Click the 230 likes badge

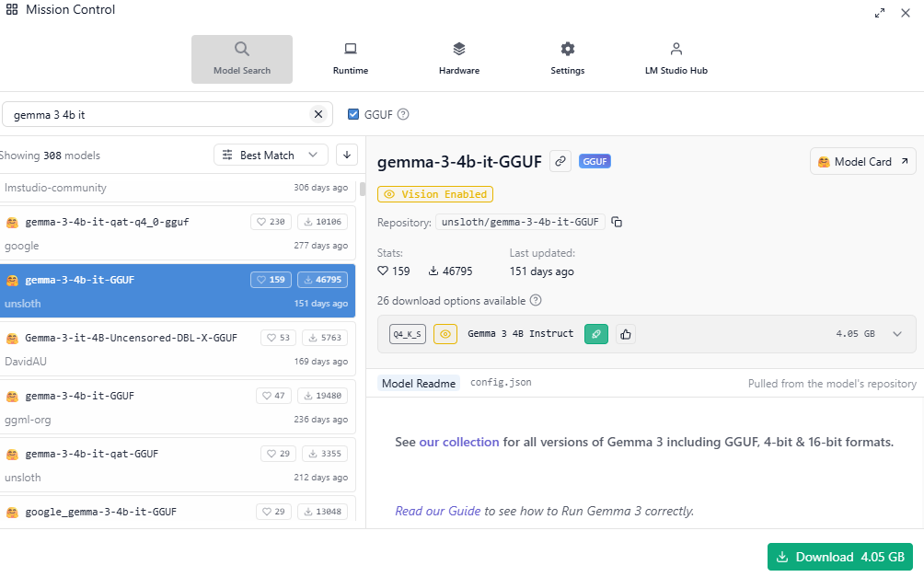[271, 222]
